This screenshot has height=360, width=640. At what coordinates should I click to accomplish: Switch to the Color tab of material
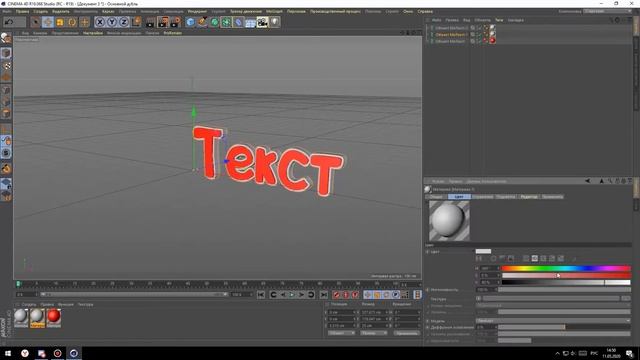459,197
